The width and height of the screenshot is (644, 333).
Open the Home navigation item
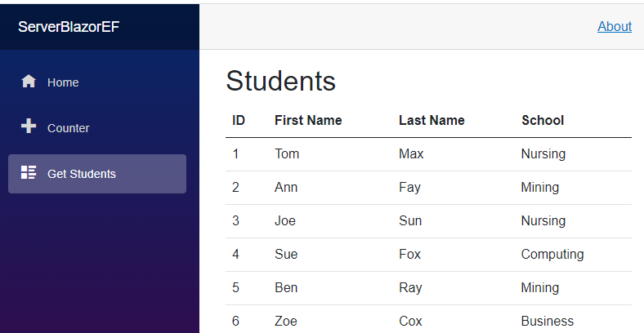coord(97,82)
